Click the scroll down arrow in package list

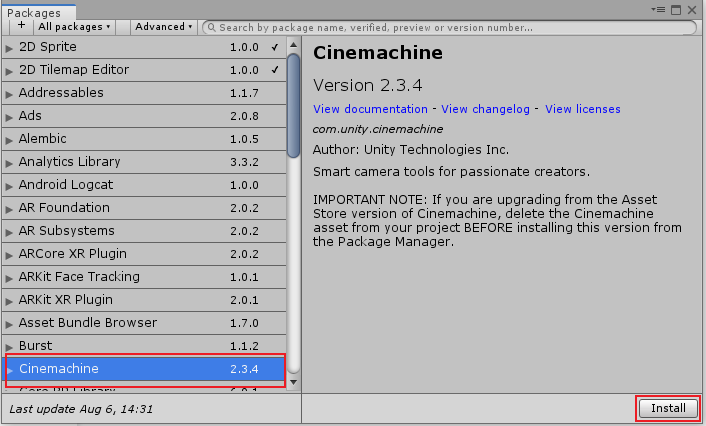click(293, 381)
